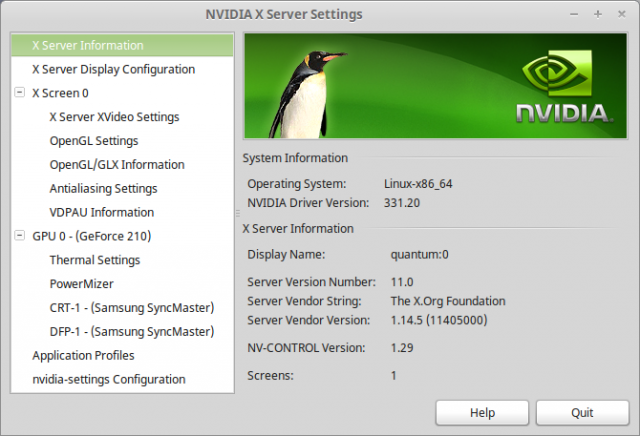Image resolution: width=640 pixels, height=436 pixels.
Task: Open Thermal Settings for GPU 0
Action: click(95, 260)
